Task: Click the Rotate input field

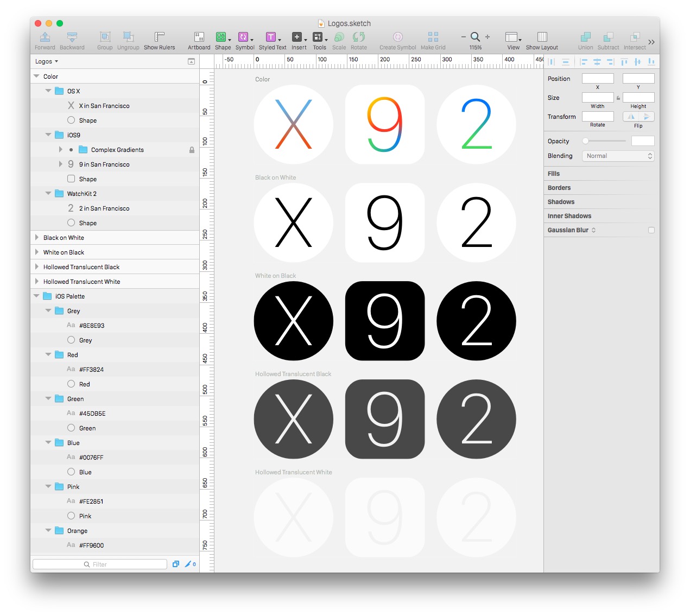Action: click(x=598, y=117)
